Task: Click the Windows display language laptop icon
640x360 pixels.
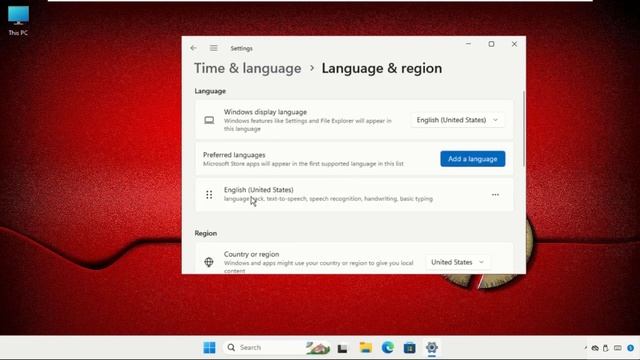Action: tap(209, 120)
